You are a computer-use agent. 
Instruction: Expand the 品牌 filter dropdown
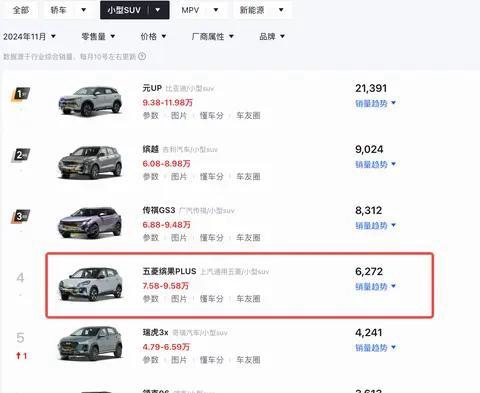[272, 36]
